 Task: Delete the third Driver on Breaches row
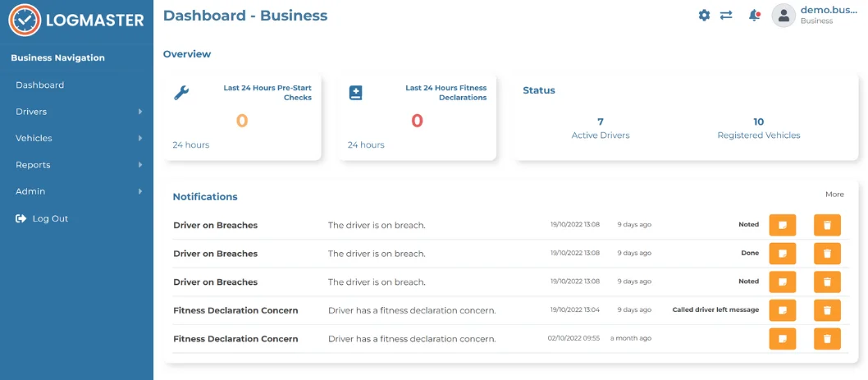pos(827,282)
